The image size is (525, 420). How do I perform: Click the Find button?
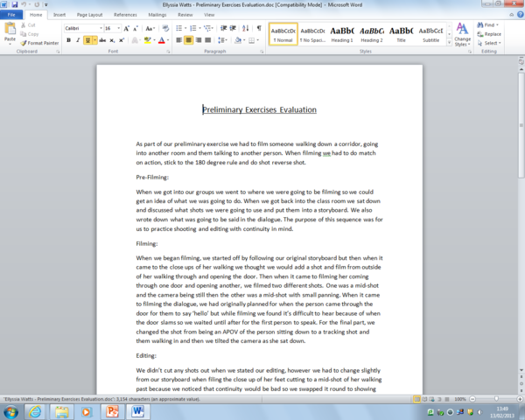coord(488,25)
